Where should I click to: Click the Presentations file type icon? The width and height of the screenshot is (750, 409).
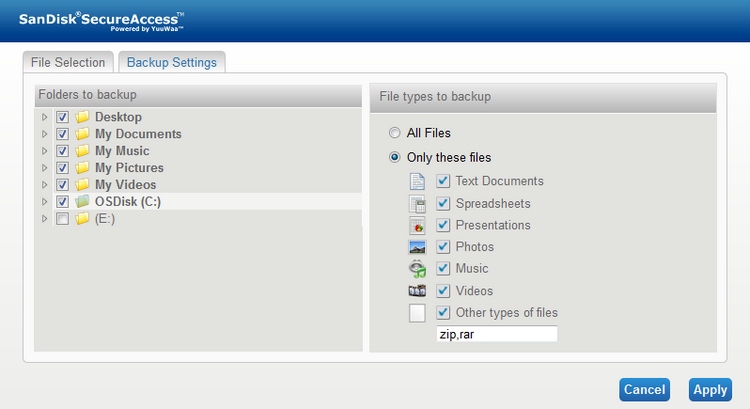point(417,225)
